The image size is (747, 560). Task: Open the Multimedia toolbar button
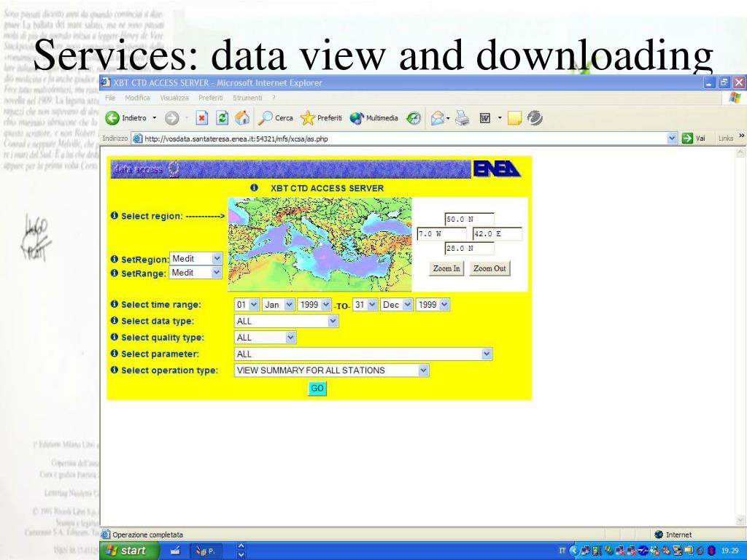click(x=374, y=118)
